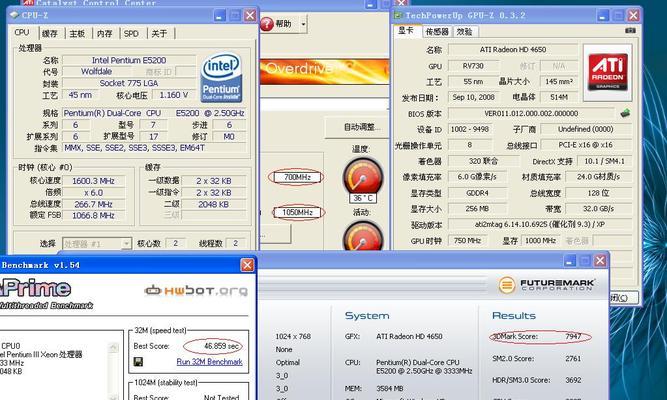Viewport: 667px width, 400px height.
Task: Click the PCI-E x16 @ x16 bus interface value
Action: pyautogui.click(x=585, y=145)
